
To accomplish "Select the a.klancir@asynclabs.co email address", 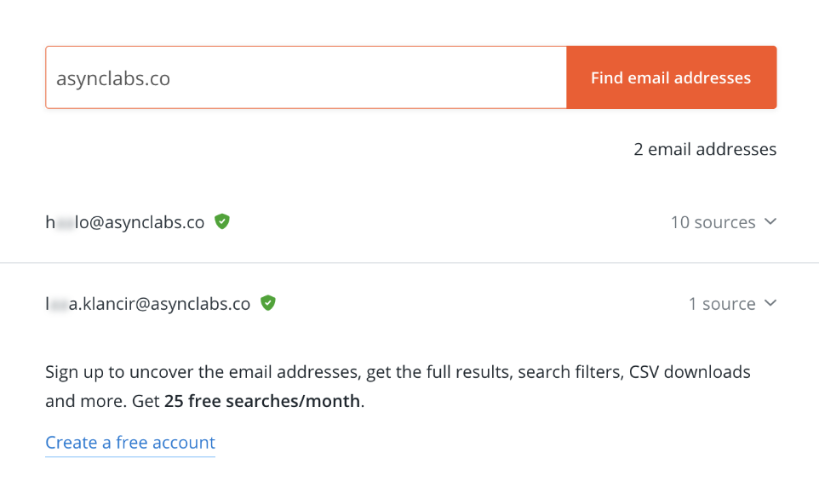I will tap(148, 304).
